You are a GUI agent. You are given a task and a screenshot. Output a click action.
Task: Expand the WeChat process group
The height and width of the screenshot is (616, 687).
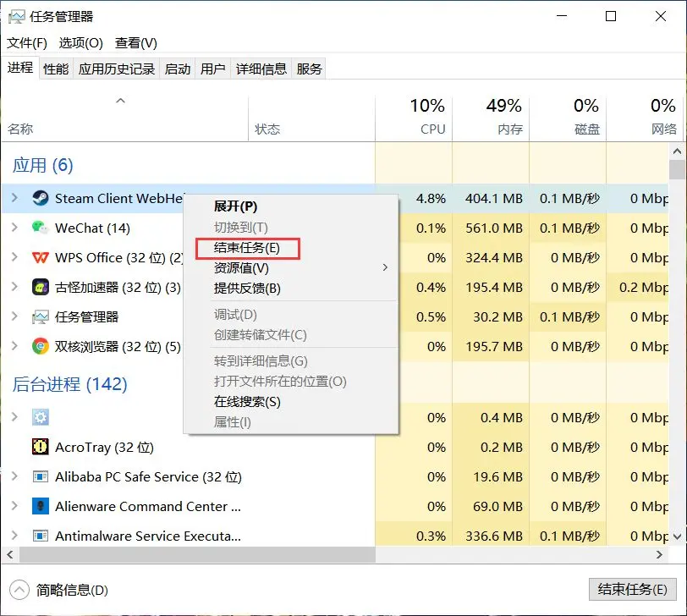coord(14,228)
